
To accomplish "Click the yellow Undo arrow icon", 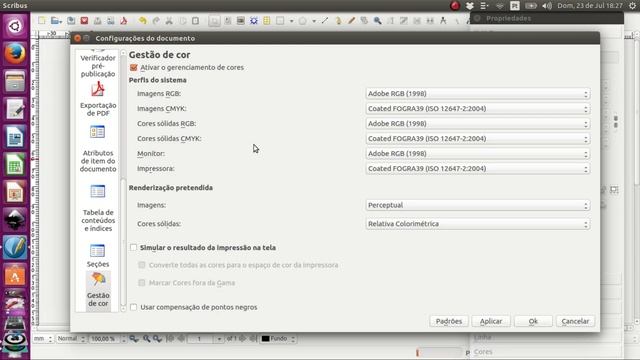I will [x=142, y=20].
